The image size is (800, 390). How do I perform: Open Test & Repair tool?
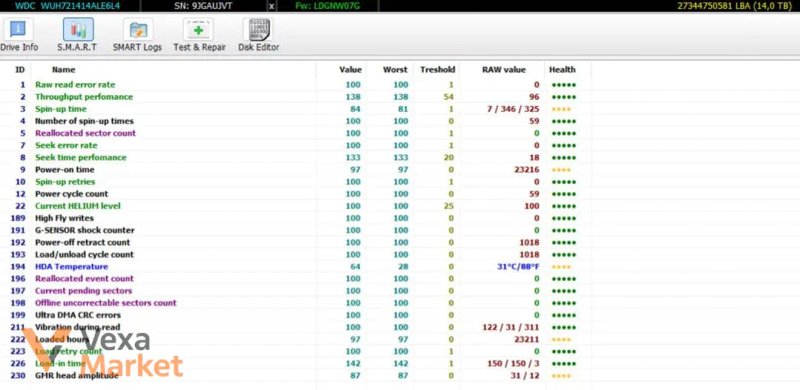point(199,35)
